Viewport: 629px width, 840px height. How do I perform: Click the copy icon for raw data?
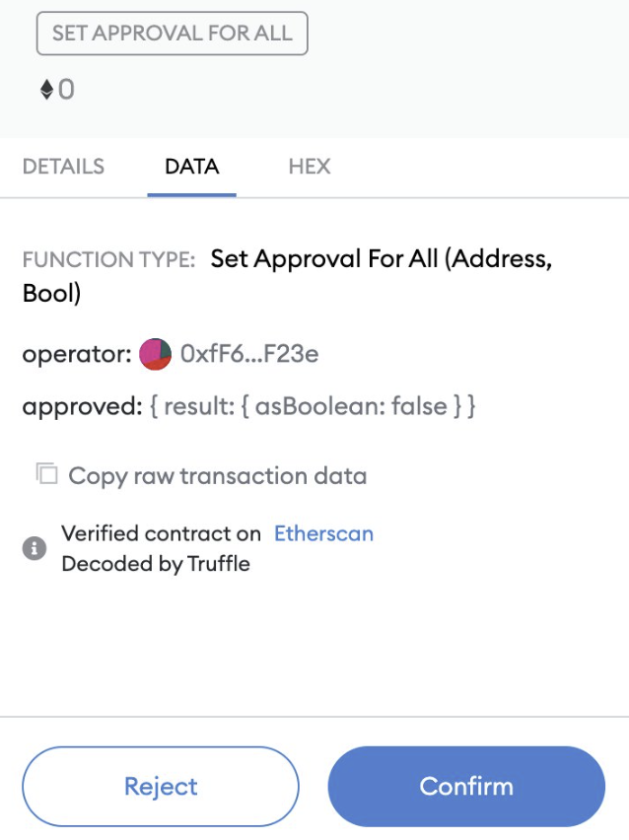pos(46,474)
